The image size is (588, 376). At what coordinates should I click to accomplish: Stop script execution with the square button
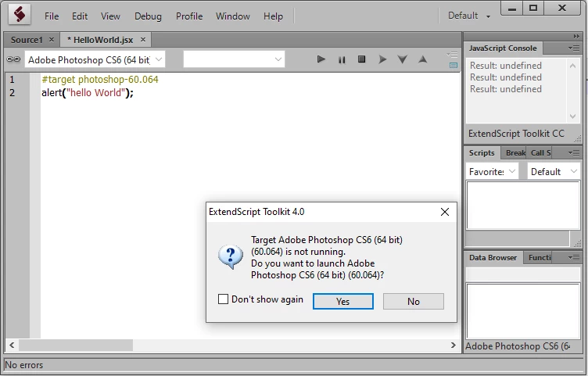pyautogui.click(x=361, y=59)
